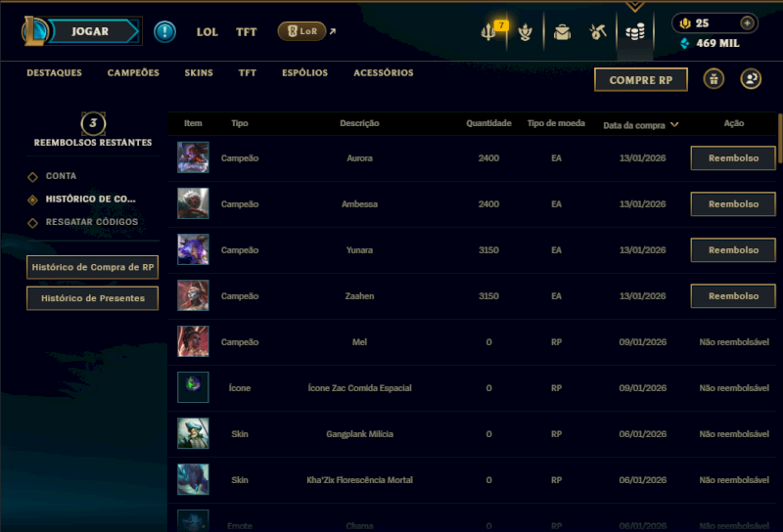Select Resgatar Códigos in the sidebar
Viewport: 783px width, 532px height.
pyautogui.click(x=92, y=222)
